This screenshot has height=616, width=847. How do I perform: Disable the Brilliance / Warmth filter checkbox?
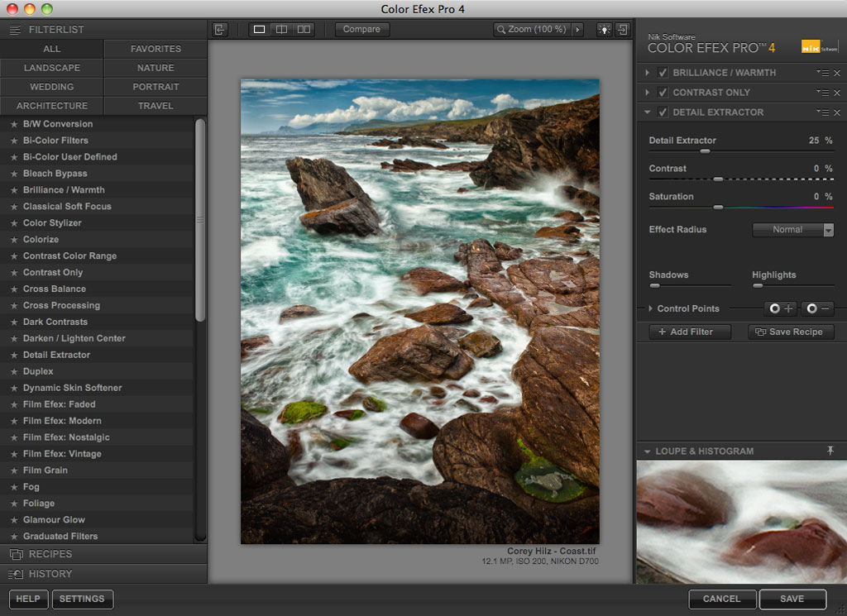pos(663,73)
